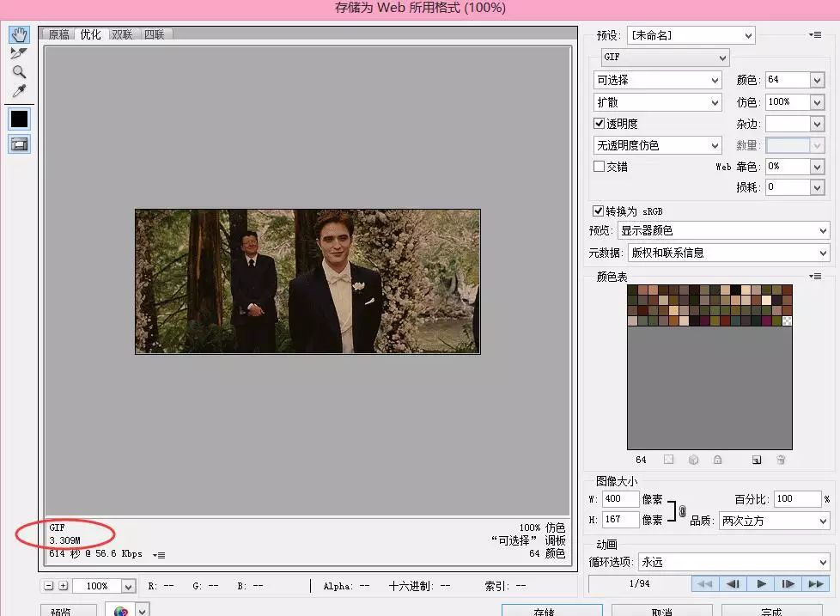Play the animation
Viewport: 840px width, 616px height.
pyautogui.click(x=761, y=584)
